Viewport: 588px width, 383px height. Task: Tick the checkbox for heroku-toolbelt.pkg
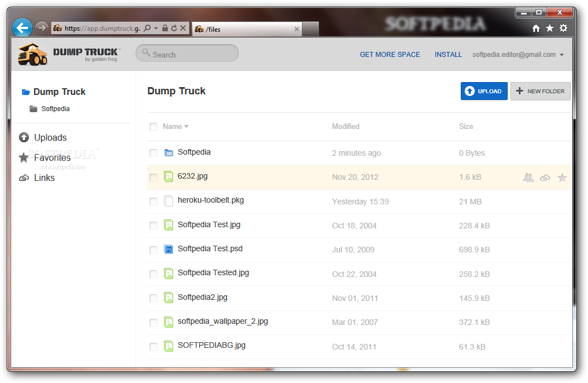(x=153, y=202)
